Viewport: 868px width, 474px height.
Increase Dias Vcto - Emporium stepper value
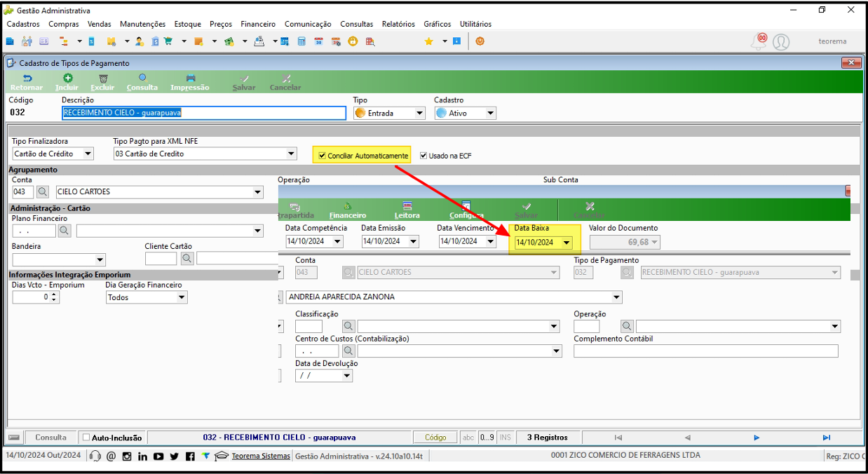pos(54,294)
